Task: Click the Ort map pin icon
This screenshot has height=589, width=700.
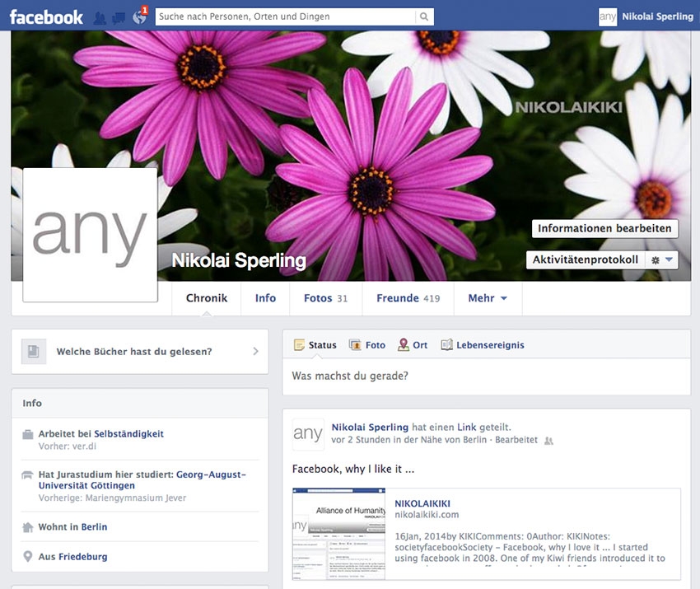Action: (404, 344)
